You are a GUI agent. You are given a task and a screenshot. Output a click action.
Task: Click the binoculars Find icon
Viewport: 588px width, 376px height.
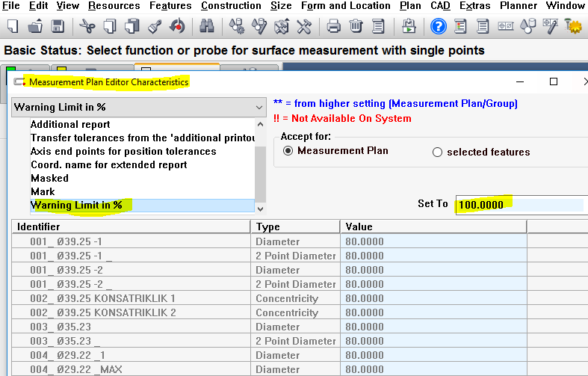pos(207,28)
